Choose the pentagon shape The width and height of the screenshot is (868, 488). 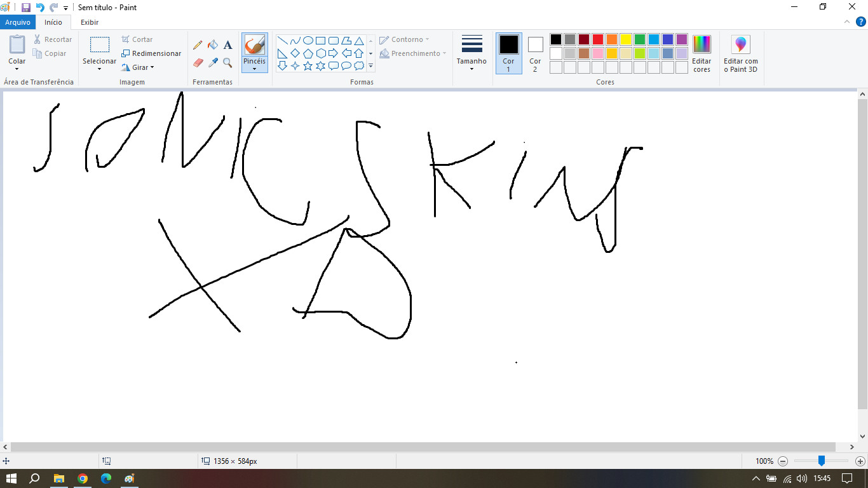[x=308, y=53]
